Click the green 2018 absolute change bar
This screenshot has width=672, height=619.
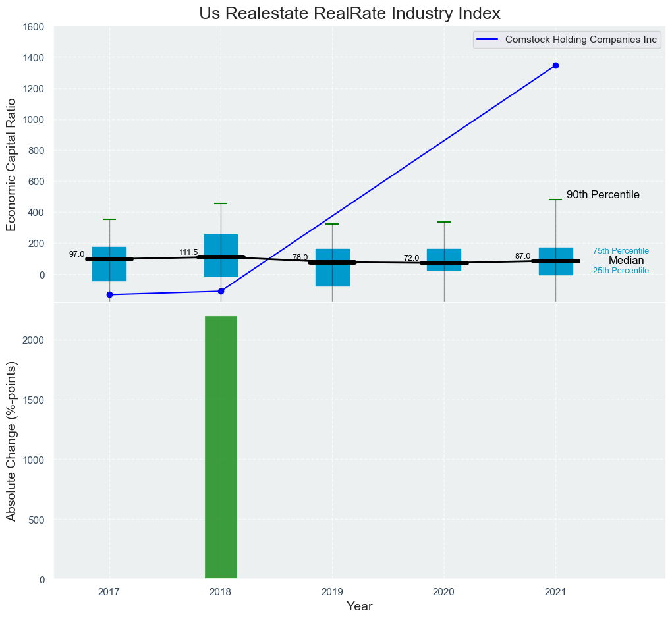coord(221,448)
